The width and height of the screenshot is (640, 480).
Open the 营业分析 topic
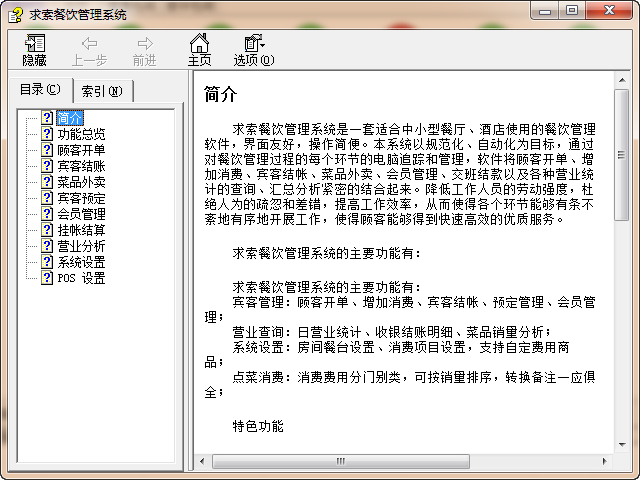81,246
